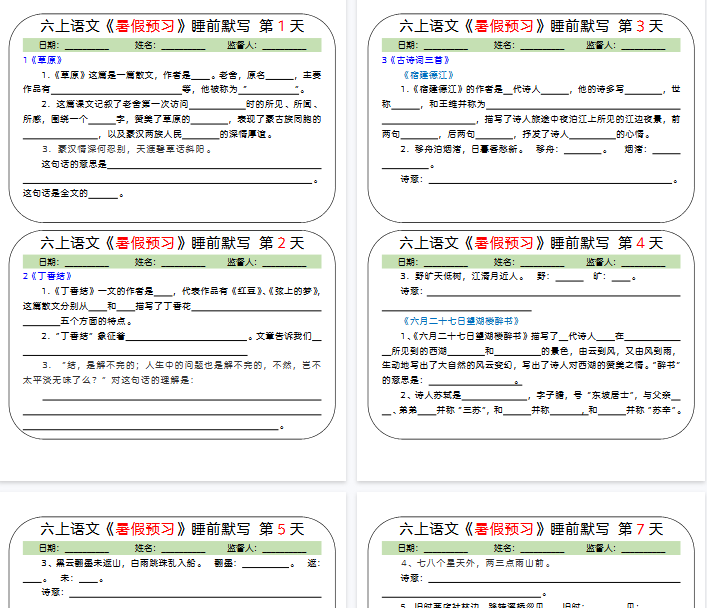Click the text 诗人苏轼是 in Day 4 card
The height and width of the screenshot is (608, 707).
[438, 396]
